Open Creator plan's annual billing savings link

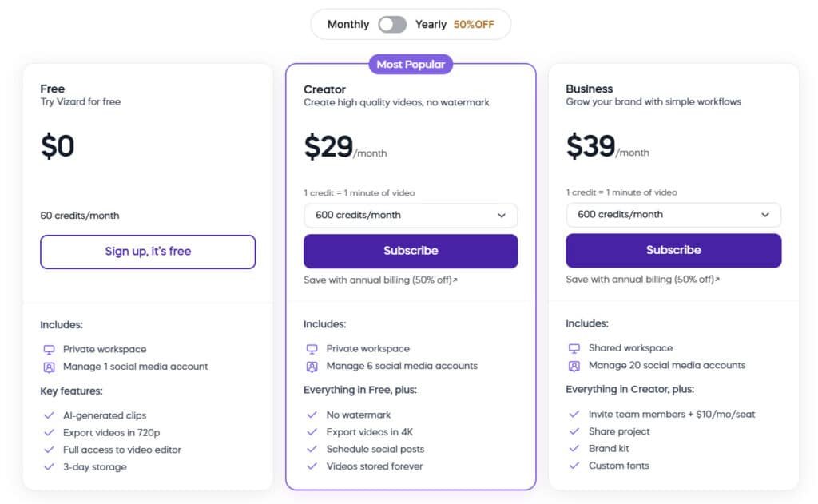coord(380,280)
